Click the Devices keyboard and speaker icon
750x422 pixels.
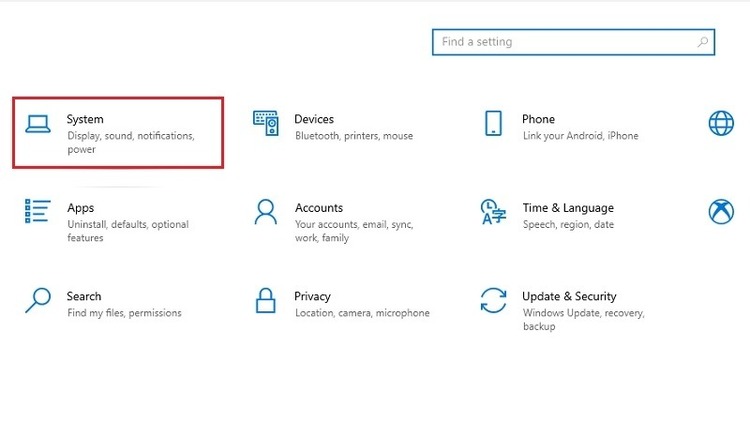point(266,123)
